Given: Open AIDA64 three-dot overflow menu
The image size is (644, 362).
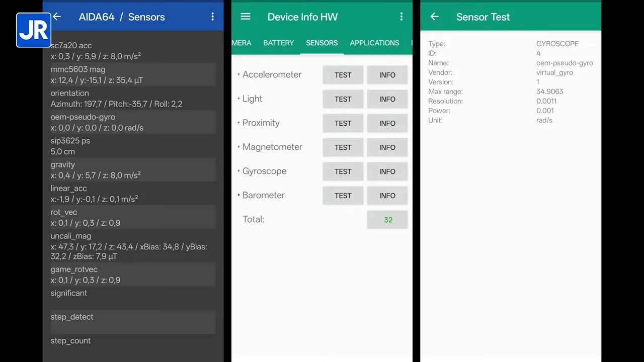Looking at the screenshot, I should click(x=212, y=17).
